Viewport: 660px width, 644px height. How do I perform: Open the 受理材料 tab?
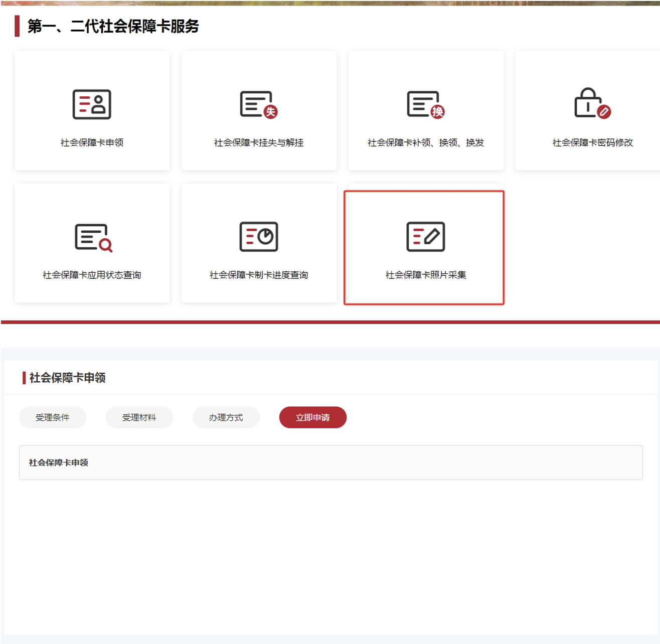pyautogui.click(x=139, y=417)
